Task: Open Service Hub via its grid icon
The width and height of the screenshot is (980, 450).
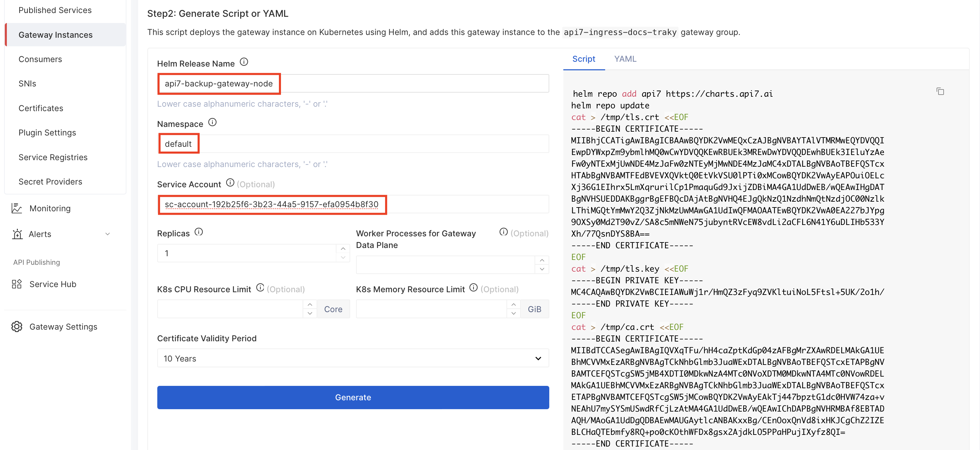Action: tap(17, 284)
